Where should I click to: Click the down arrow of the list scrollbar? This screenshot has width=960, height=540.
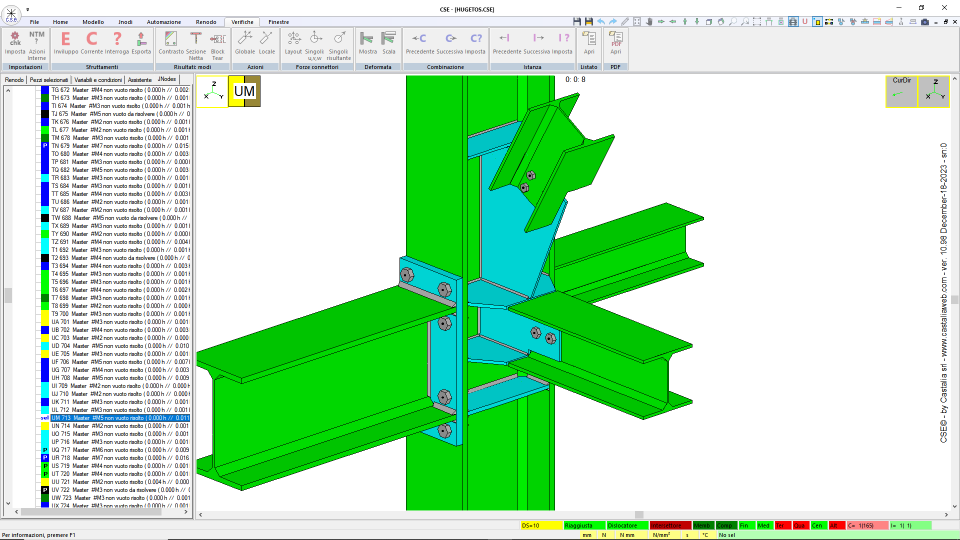click(x=8, y=503)
